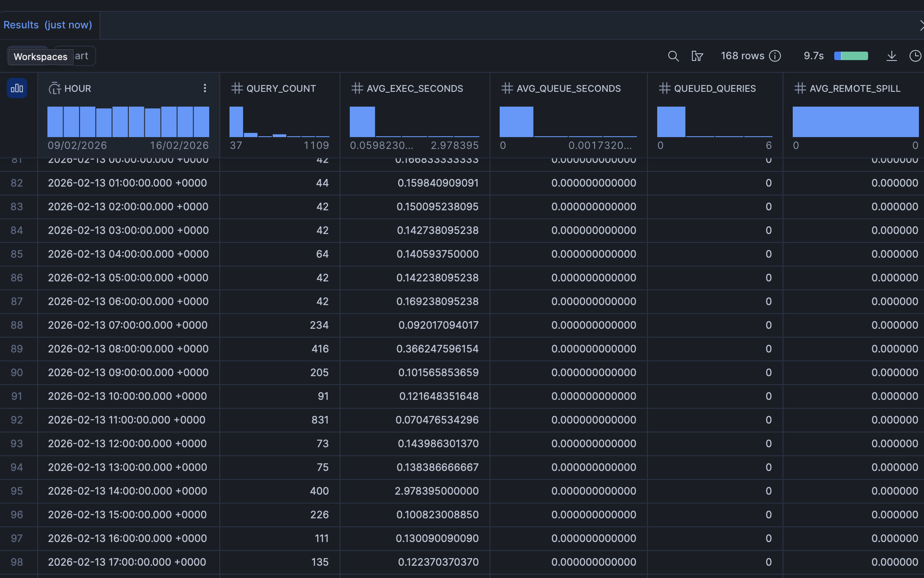Image resolution: width=924 pixels, height=578 pixels.
Task: Open the info icon beside the 168 rows count
Action: [775, 56]
